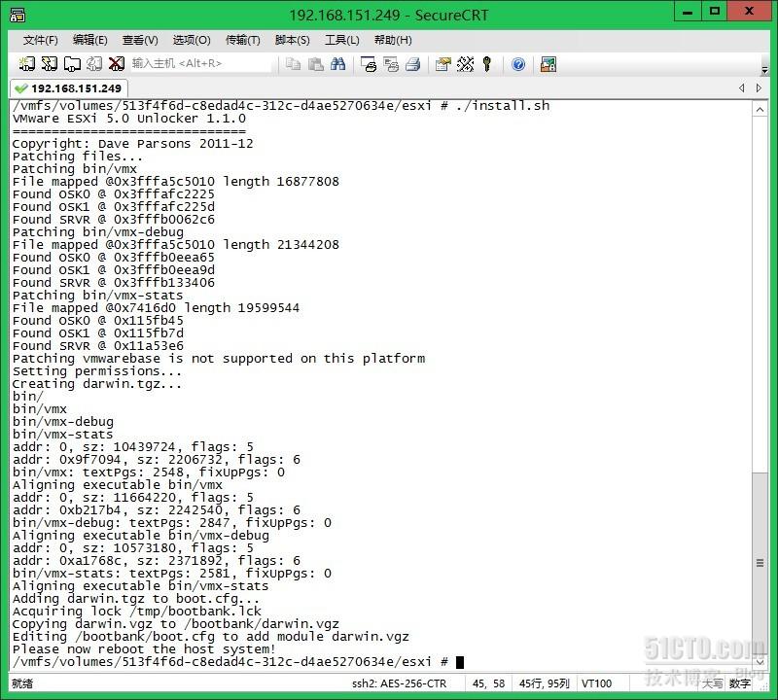Viewport: 778px width, 700px height.
Task: Click the terminal cursor at the prompt
Action: coord(460,662)
